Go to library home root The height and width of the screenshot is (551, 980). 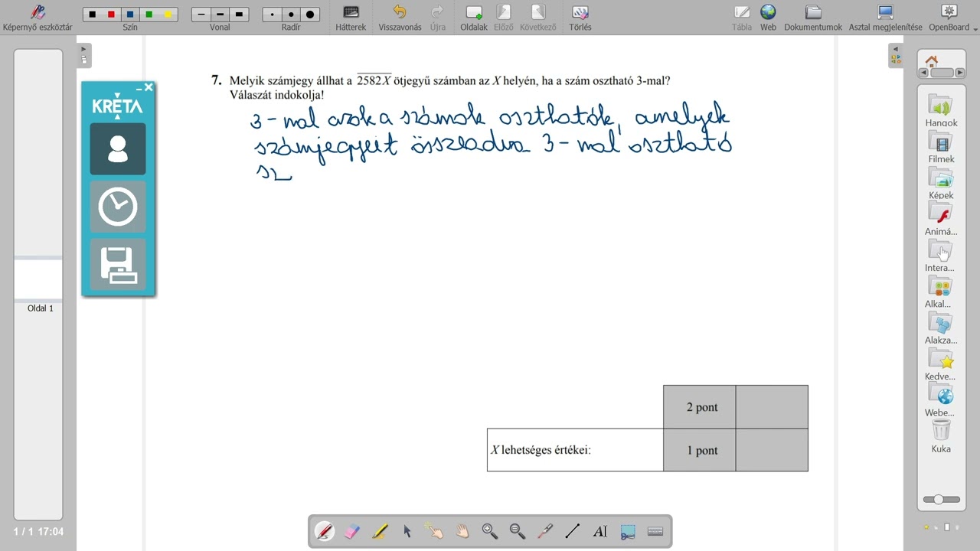point(931,60)
